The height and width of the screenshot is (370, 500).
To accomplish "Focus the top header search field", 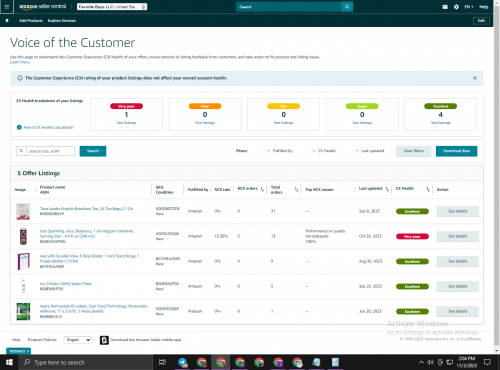I will (289, 7).
